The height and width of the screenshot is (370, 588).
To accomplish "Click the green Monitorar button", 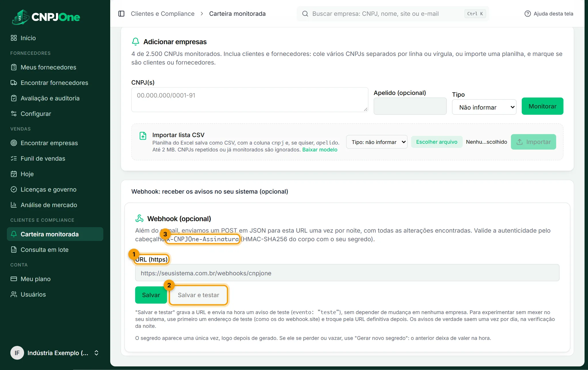I will pos(542,106).
